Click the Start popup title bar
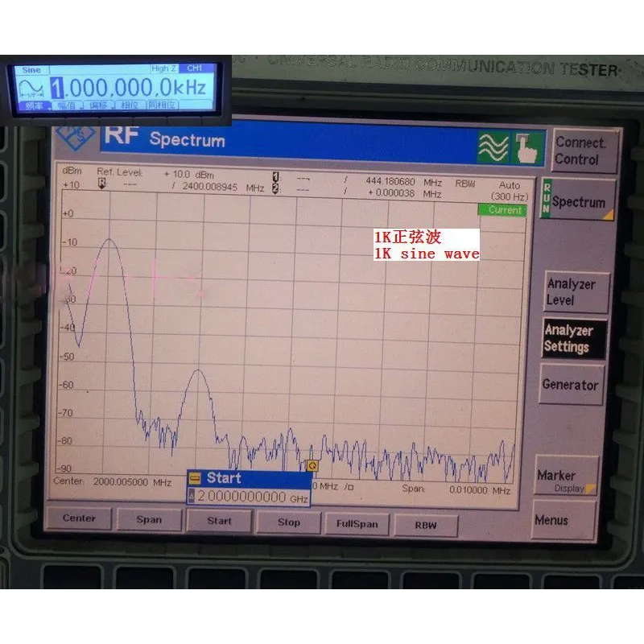Image resolution: width=644 pixels, height=644 pixels. click(x=249, y=478)
